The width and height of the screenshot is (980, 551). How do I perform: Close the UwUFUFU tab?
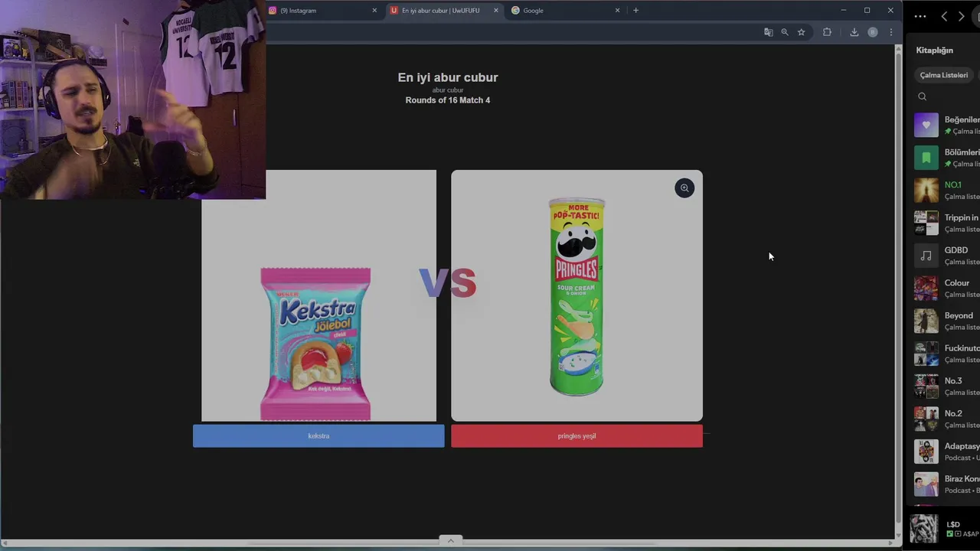click(496, 11)
